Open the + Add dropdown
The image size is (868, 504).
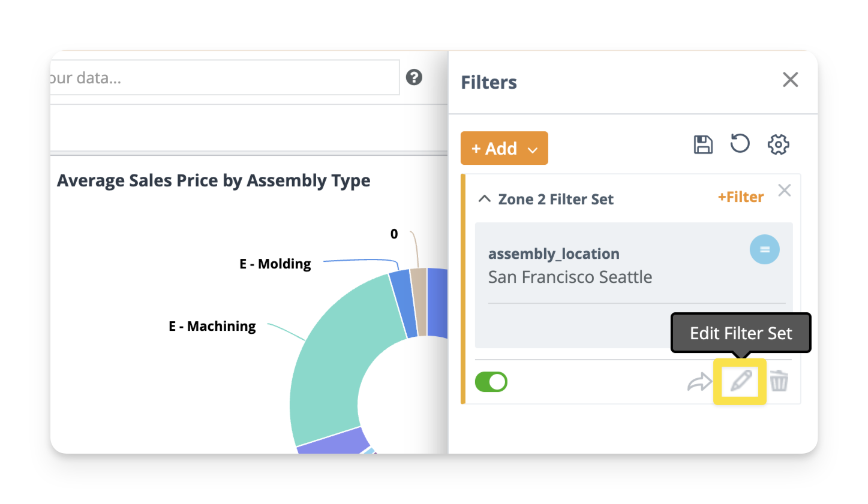[504, 148]
